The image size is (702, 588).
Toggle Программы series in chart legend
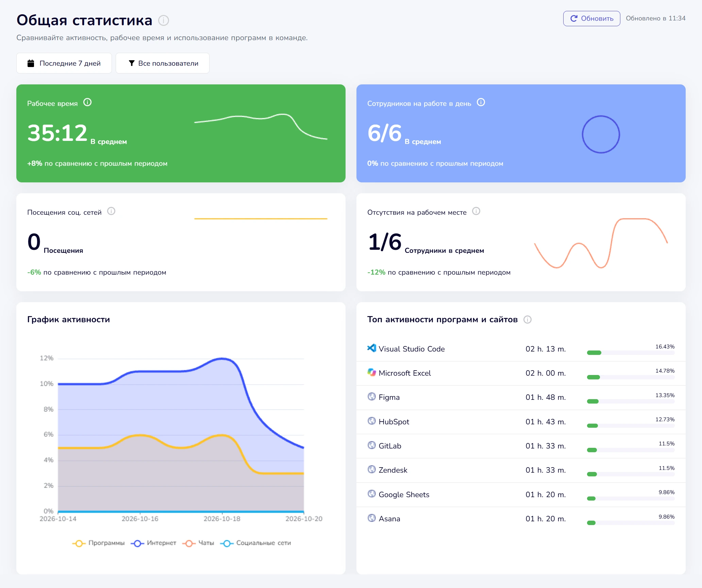pos(98,543)
